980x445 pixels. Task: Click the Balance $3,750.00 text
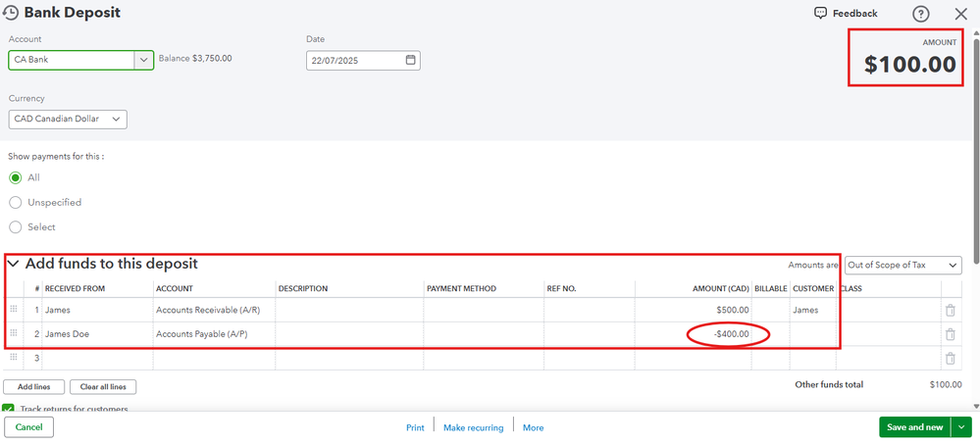click(x=195, y=59)
